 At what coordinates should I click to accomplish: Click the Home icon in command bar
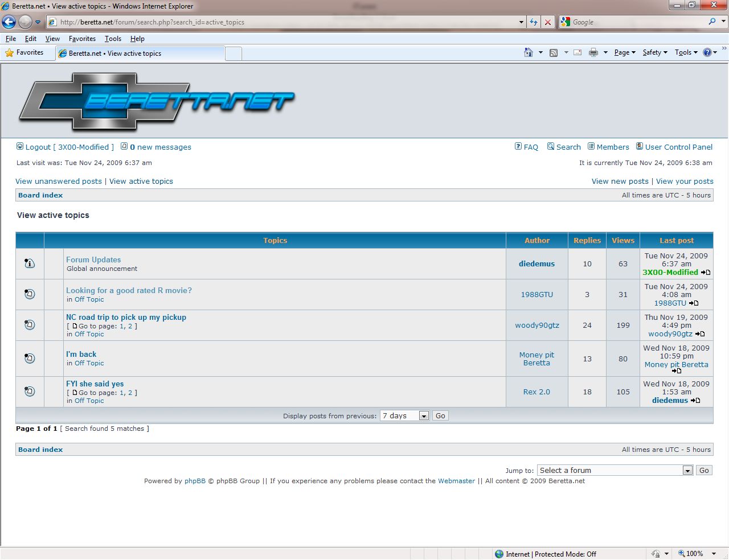[529, 52]
